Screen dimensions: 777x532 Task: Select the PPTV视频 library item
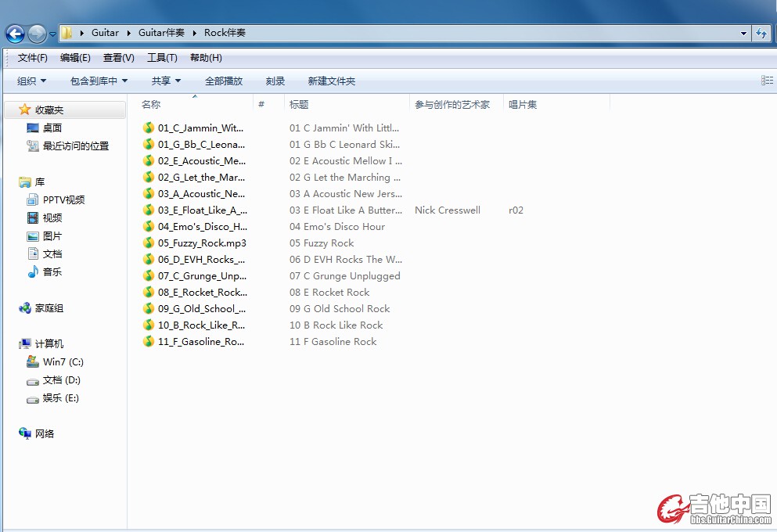(33, 199)
